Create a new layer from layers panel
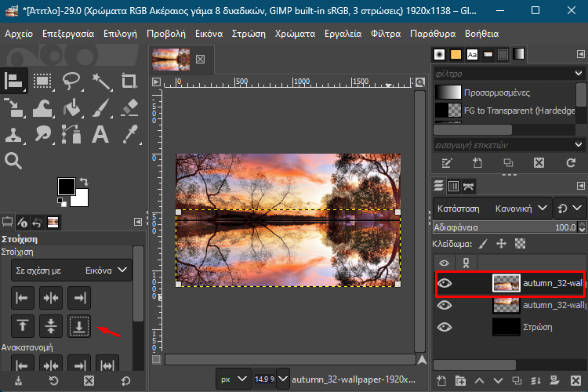This screenshot has width=588, height=392. tap(441, 381)
